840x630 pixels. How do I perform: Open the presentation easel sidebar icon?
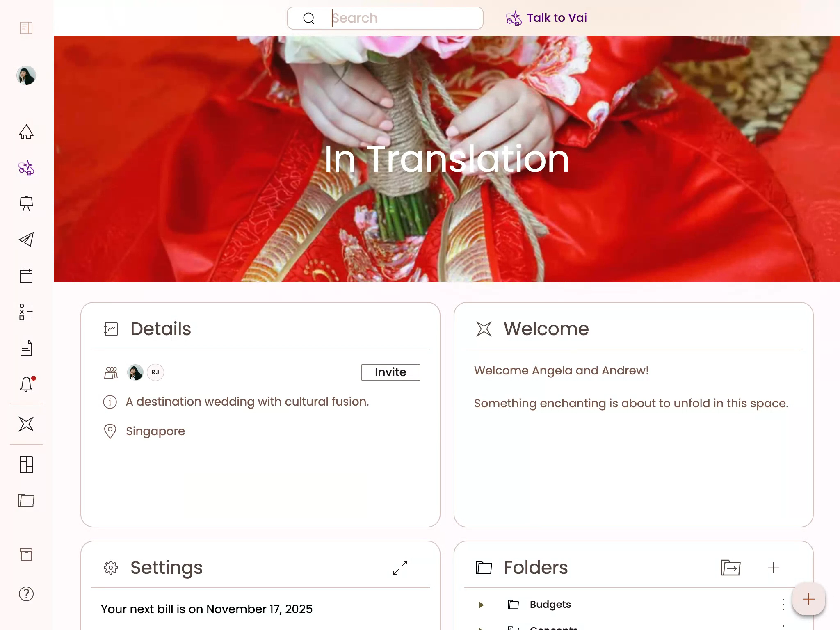26,203
